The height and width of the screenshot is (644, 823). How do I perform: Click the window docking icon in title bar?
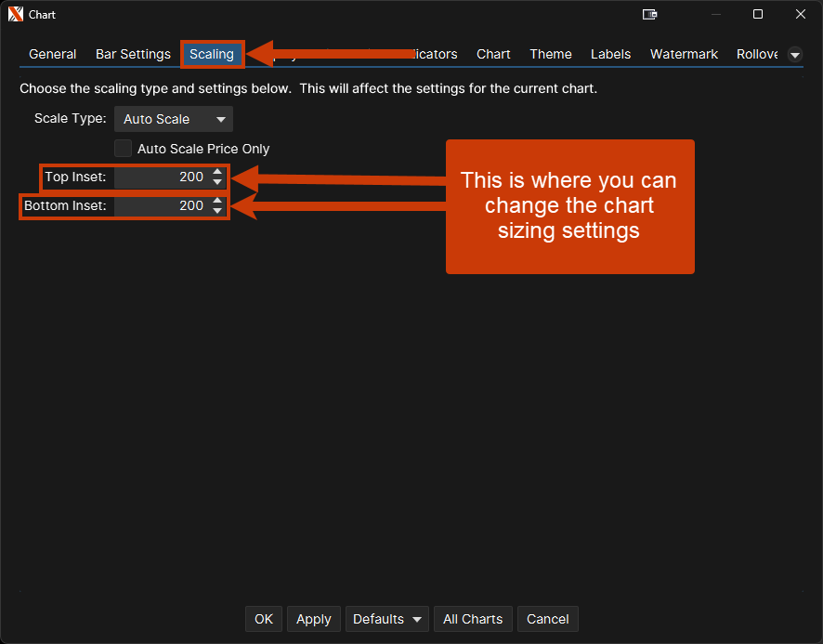pyautogui.click(x=650, y=15)
